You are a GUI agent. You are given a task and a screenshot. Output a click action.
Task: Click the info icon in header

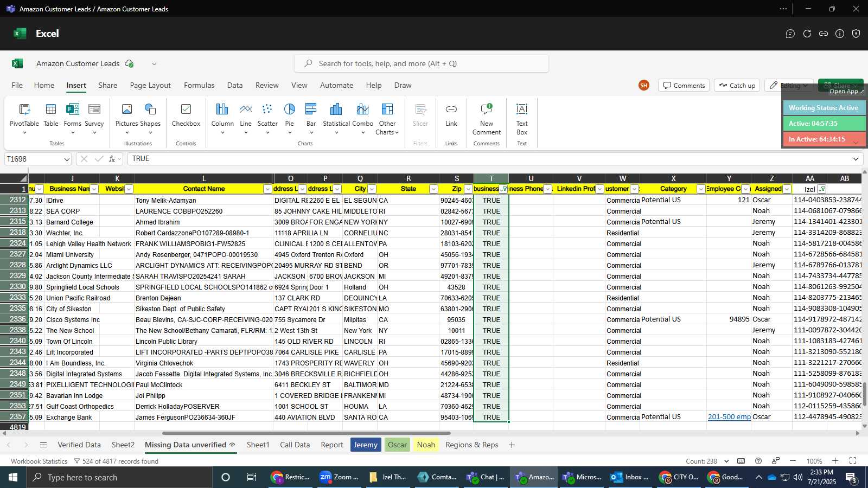pyautogui.click(x=840, y=34)
